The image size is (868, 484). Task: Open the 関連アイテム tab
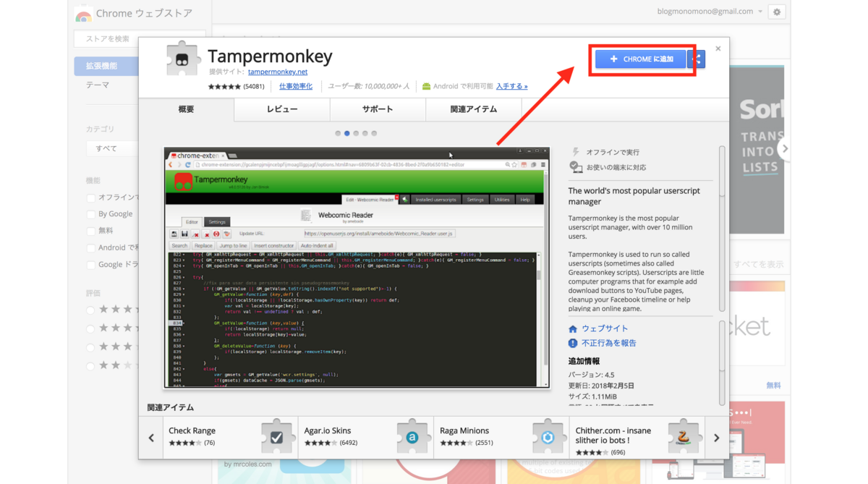(474, 109)
